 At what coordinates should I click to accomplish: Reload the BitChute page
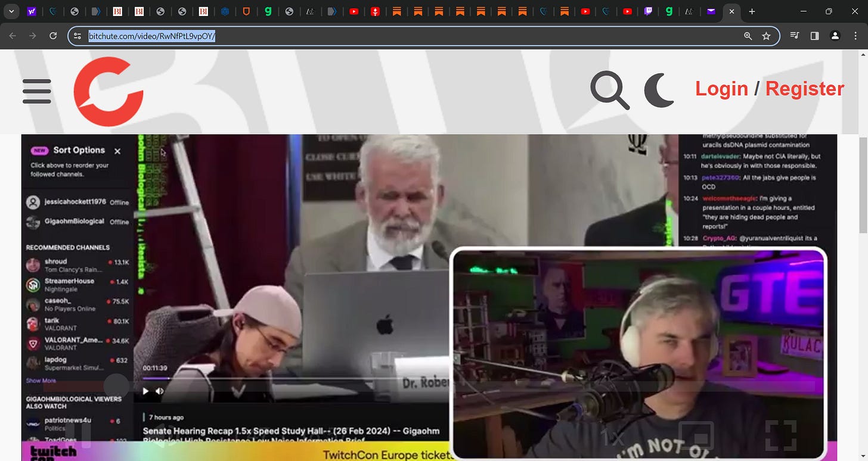pyautogui.click(x=53, y=36)
